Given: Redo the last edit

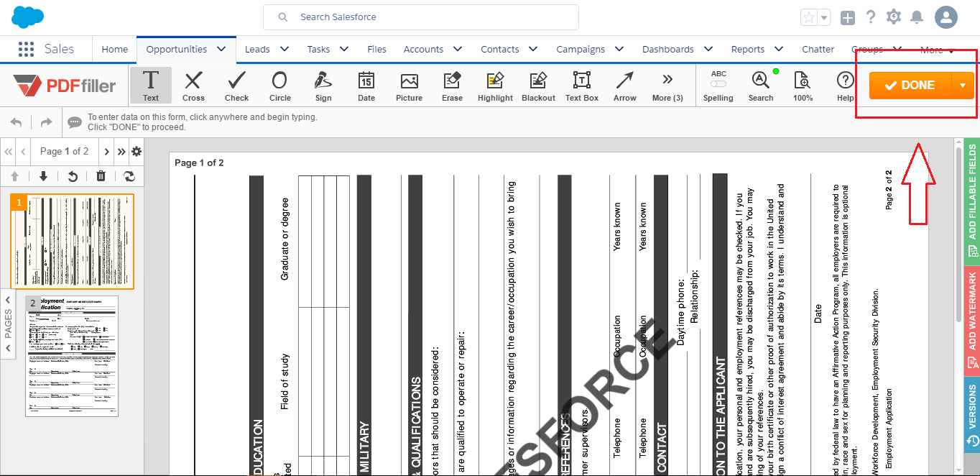Looking at the screenshot, I should tap(46, 122).
